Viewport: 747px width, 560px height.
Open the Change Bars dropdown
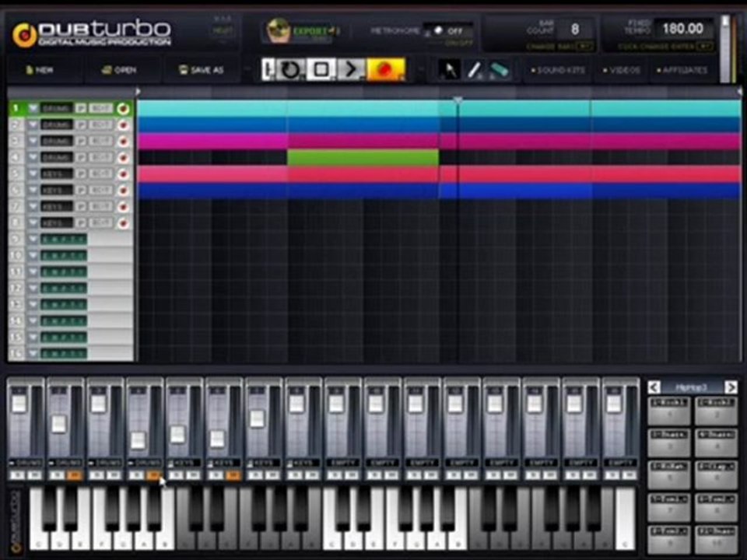pyautogui.click(x=584, y=46)
